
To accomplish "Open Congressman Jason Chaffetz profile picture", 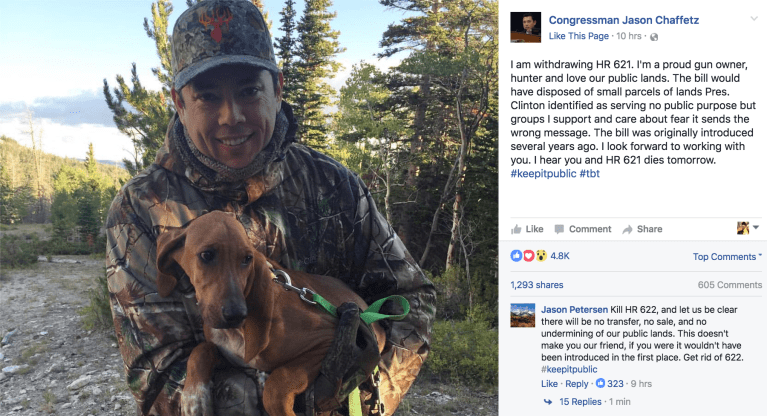I will (x=526, y=27).
